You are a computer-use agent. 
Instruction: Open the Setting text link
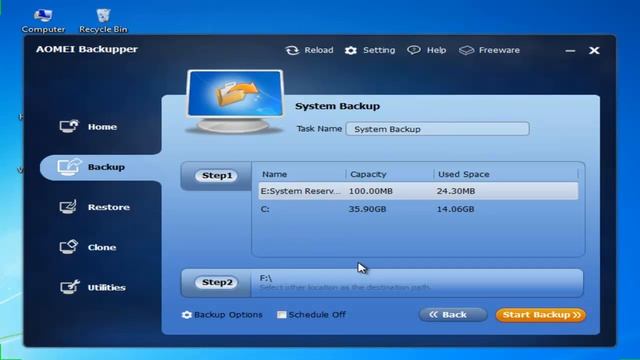(x=379, y=50)
